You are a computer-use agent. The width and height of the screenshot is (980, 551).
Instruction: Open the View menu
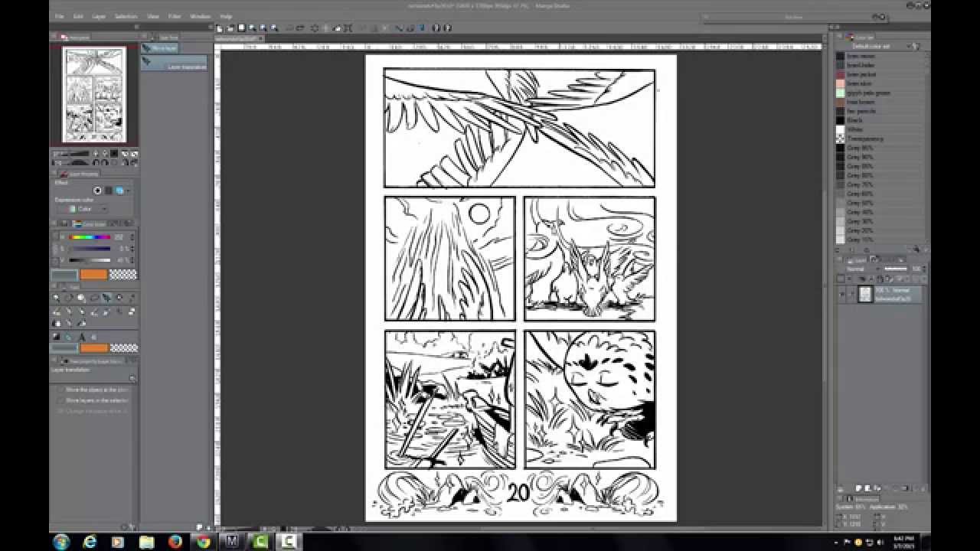153,16
